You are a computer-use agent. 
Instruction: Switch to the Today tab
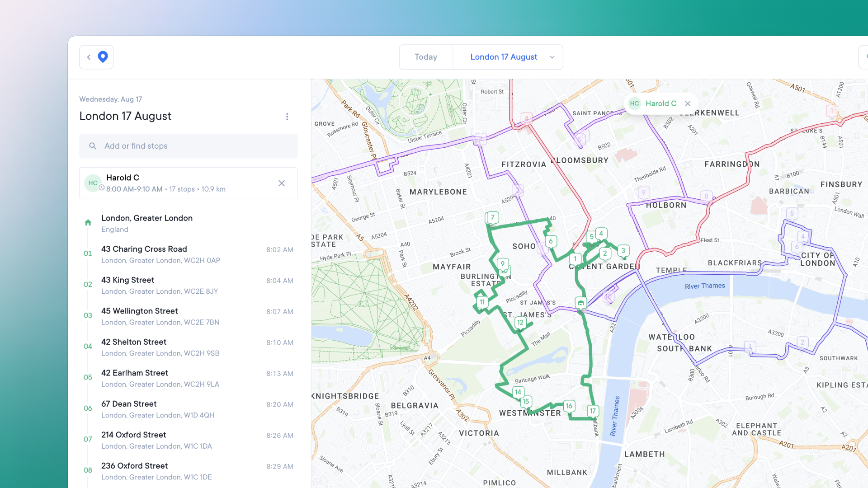(x=426, y=57)
